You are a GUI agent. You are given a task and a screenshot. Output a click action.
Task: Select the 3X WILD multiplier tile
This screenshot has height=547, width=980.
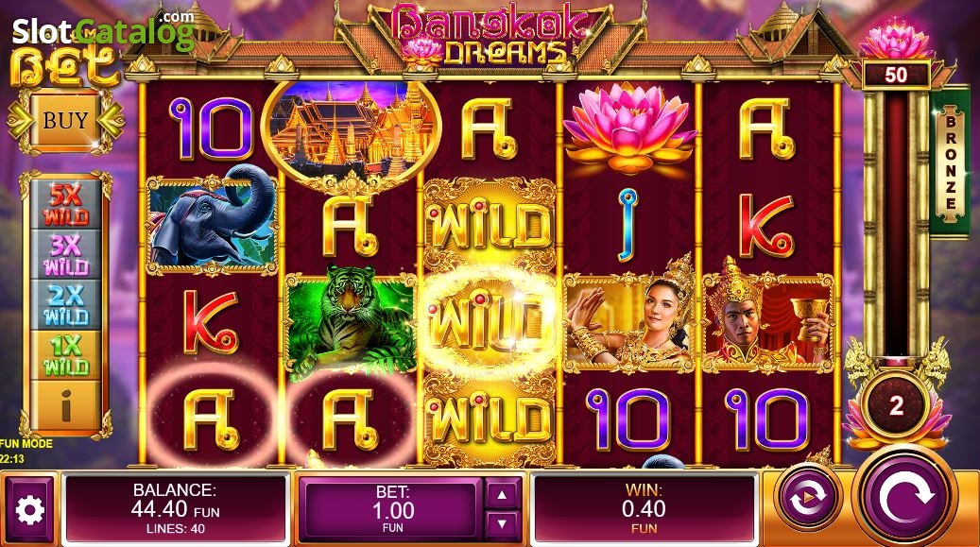pos(65,254)
